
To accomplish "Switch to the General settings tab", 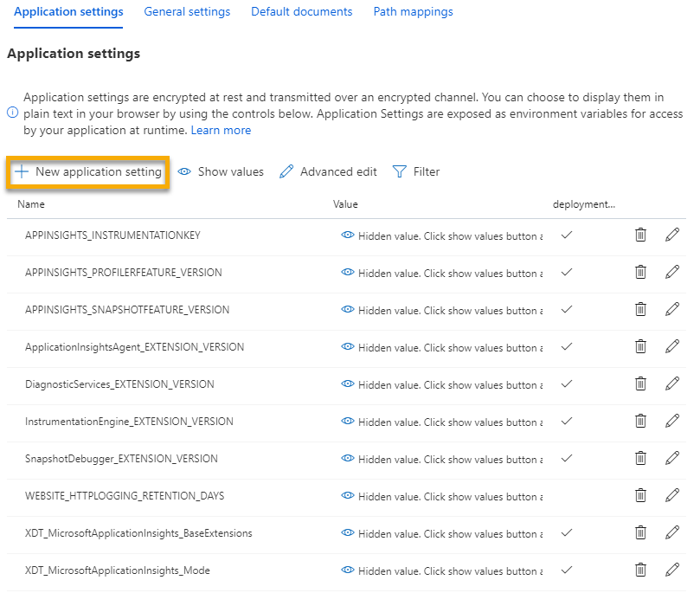I will click(x=187, y=11).
